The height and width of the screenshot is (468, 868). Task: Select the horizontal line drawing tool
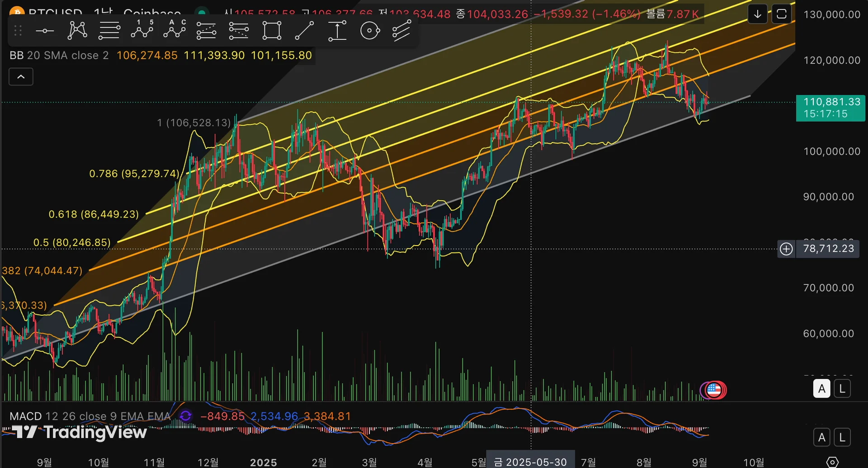click(x=45, y=31)
